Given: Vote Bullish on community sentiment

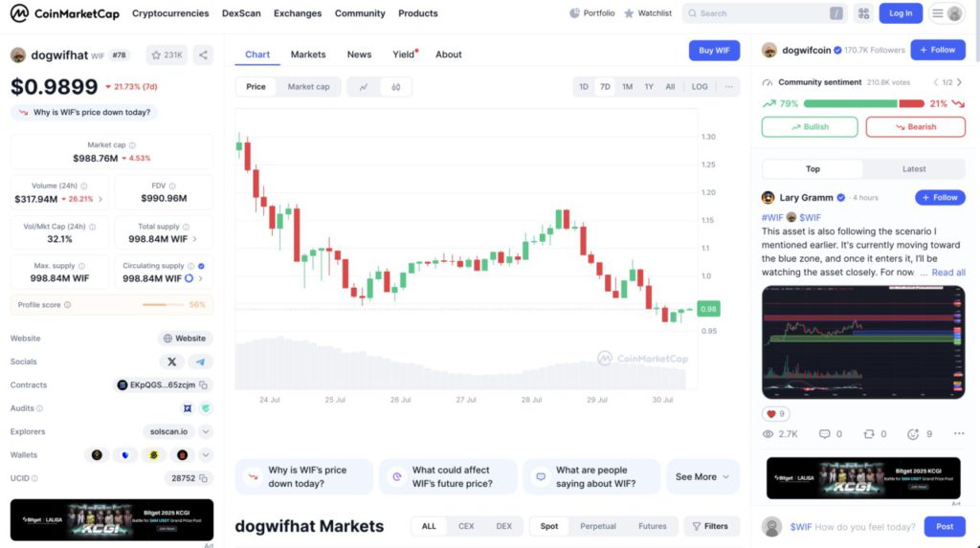Looking at the screenshot, I should tap(810, 127).
